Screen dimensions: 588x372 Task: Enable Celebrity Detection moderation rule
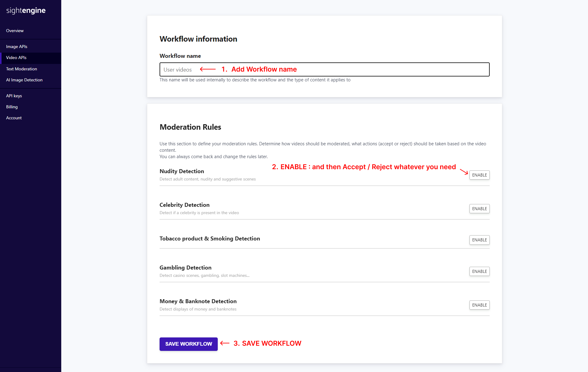coord(479,208)
